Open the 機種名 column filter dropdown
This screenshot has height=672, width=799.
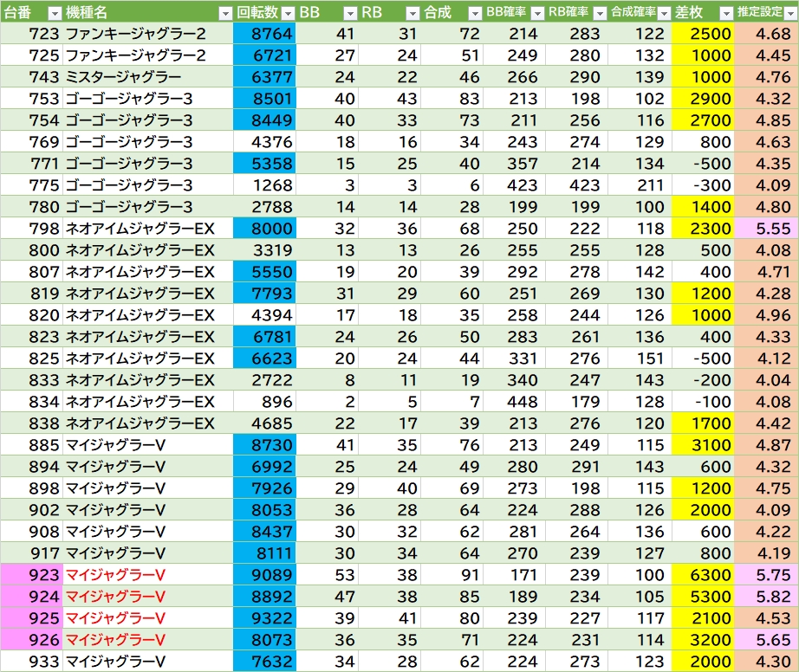[x=225, y=13]
